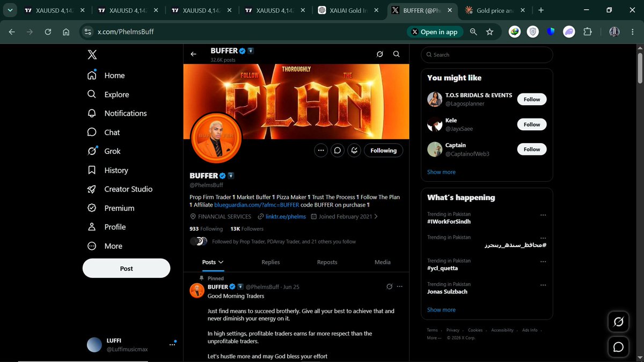Reload the page
The image size is (644, 362).
(48, 32)
